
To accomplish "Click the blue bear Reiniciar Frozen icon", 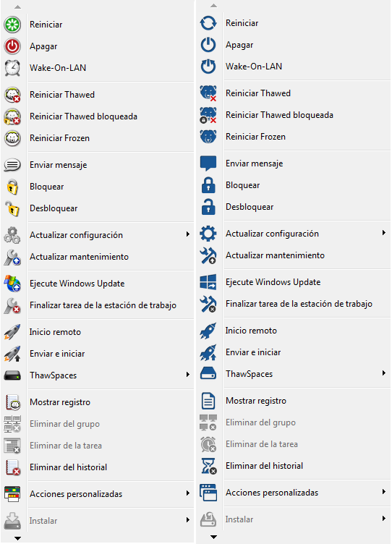I will point(208,136).
